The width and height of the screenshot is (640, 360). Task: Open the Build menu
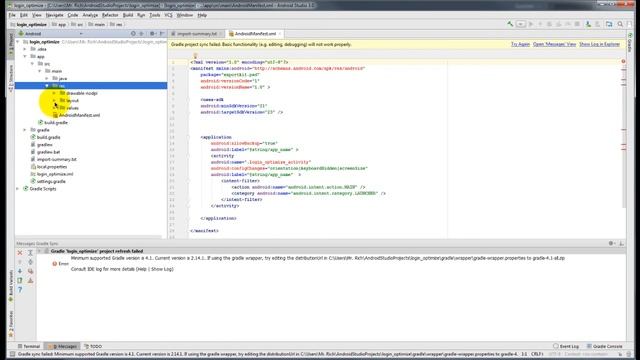coord(128,15)
